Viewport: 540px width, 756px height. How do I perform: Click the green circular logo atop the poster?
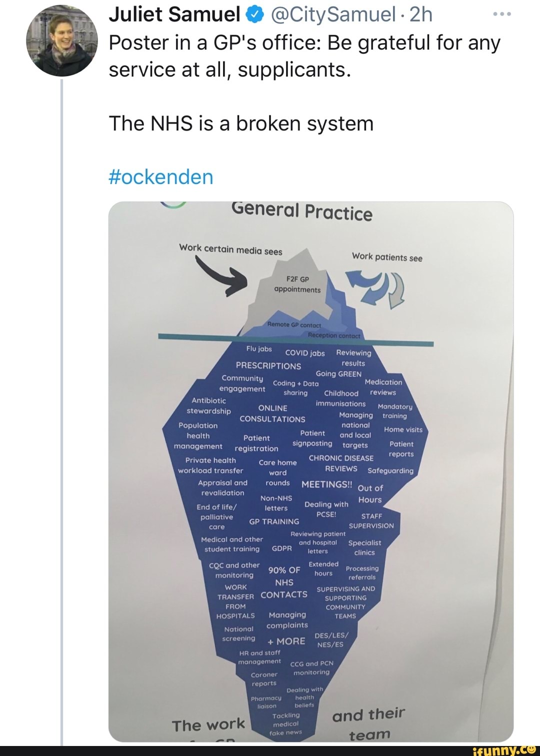[x=172, y=206]
